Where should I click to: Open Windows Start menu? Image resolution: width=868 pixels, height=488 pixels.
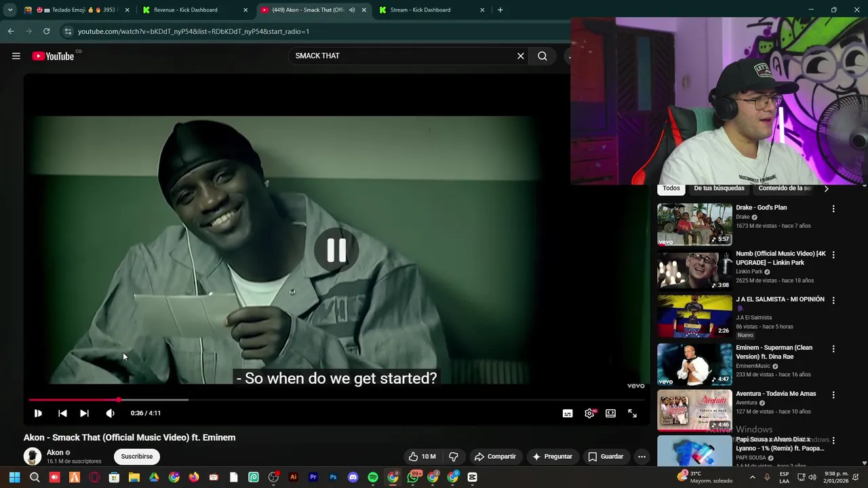point(14,477)
